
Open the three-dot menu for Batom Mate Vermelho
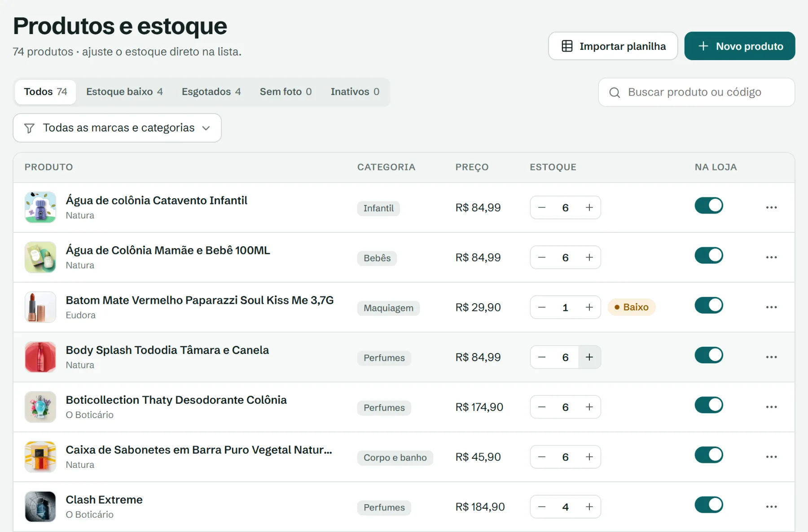pyautogui.click(x=771, y=307)
